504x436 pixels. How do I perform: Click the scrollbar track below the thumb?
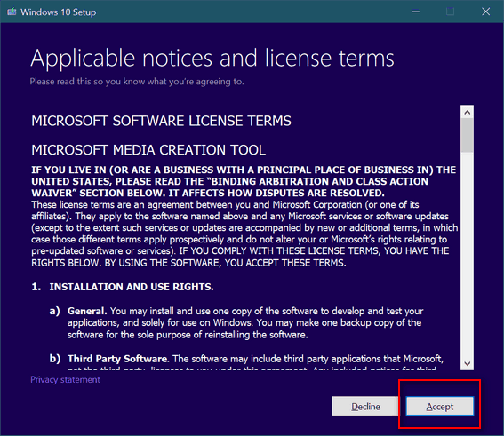coord(467,255)
